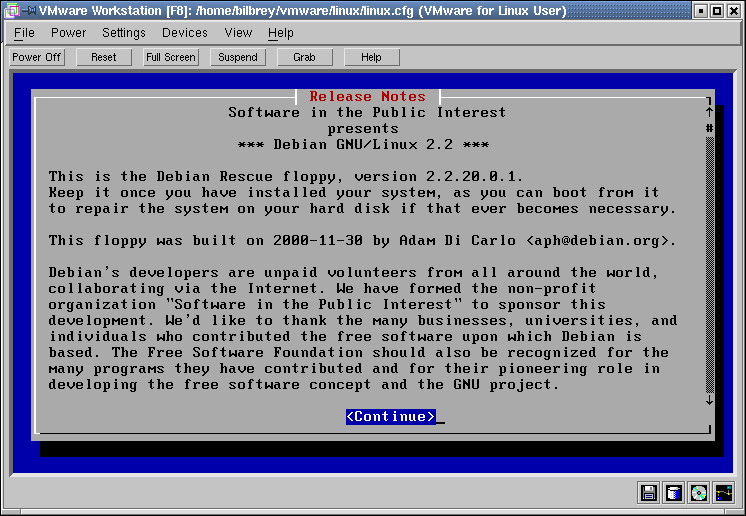746x516 pixels.
Task: Click the Grab toolbar button
Action: (304, 57)
